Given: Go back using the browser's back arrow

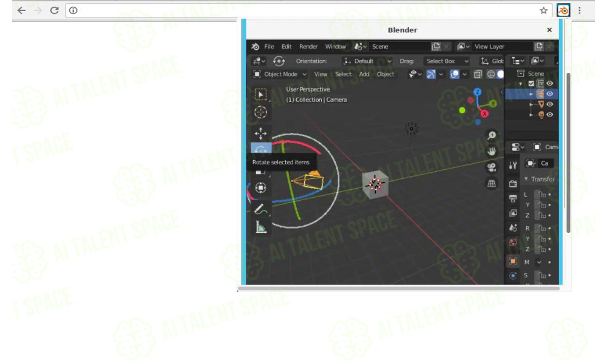Looking at the screenshot, I should pos(21,10).
